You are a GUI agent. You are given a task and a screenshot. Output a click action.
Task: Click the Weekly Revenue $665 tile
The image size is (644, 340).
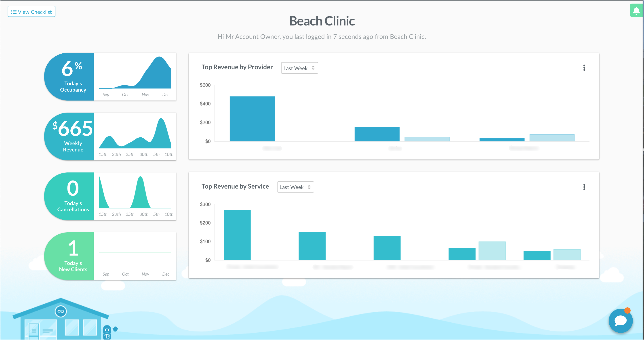point(69,136)
